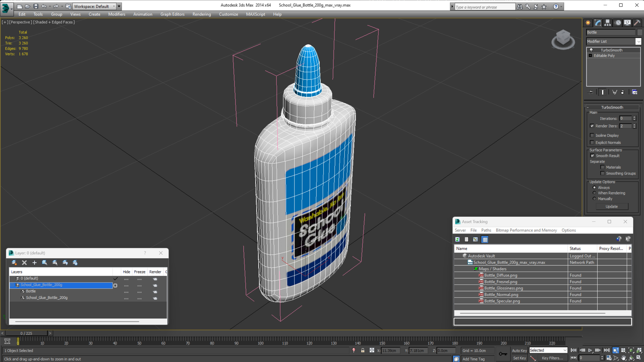
Task: Select Bottle_Normal.png row in Asset Tracking
Action: tap(542, 295)
